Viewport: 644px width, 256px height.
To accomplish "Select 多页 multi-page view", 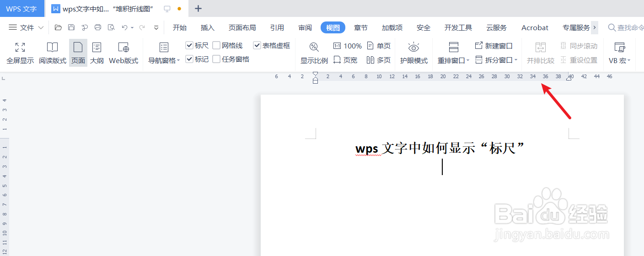I will pyautogui.click(x=379, y=60).
